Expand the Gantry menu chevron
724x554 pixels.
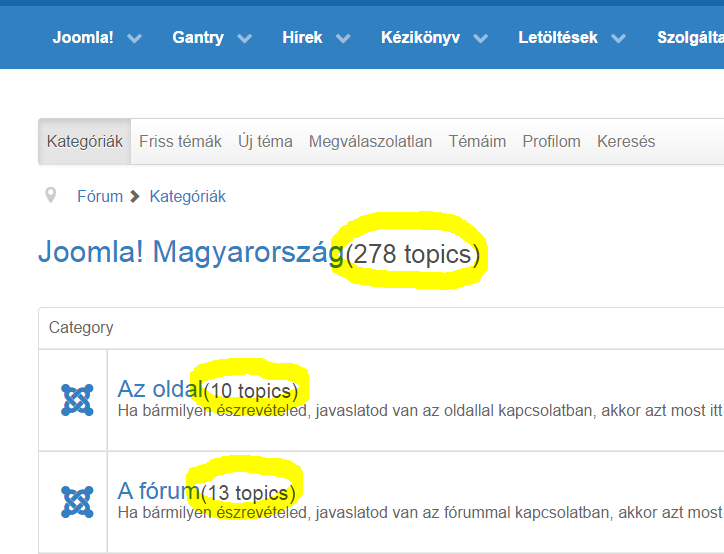(x=245, y=38)
